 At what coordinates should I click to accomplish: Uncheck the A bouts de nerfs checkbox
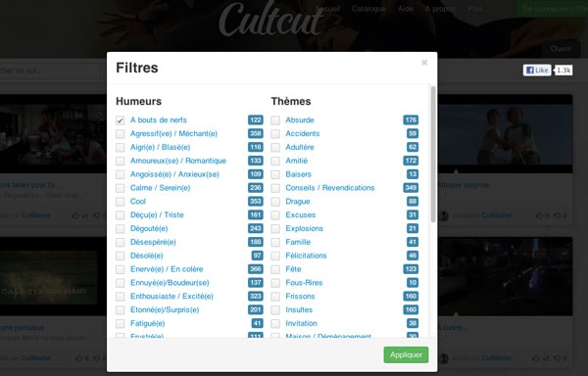tap(120, 120)
